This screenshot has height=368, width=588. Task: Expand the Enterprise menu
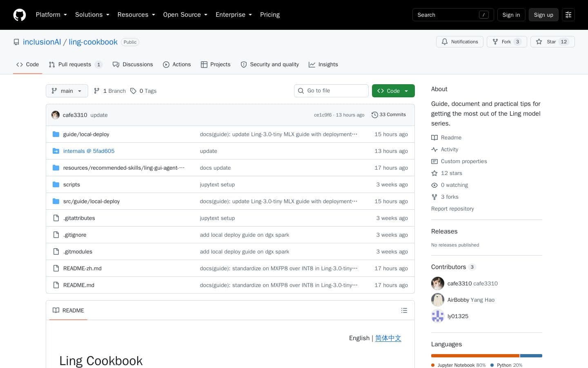tap(234, 15)
